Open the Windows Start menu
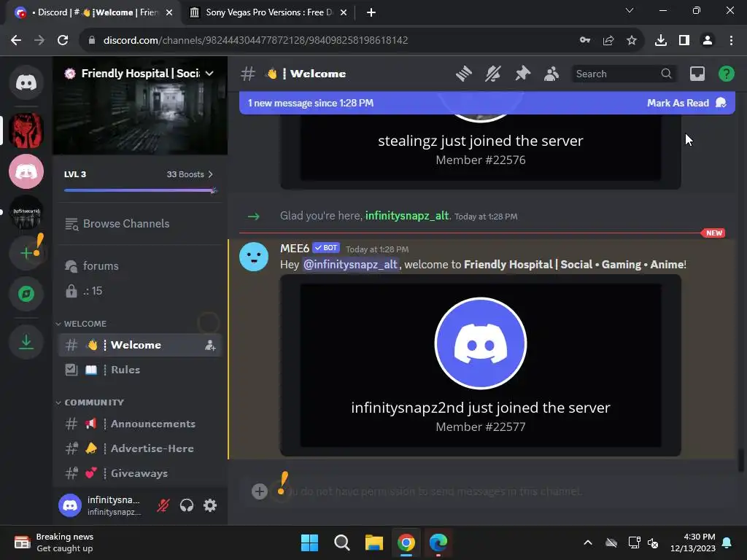The width and height of the screenshot is (747, 560). (309, 542)
